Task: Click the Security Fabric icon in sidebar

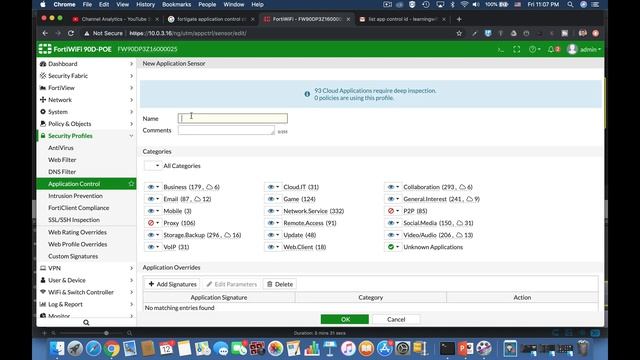Action: click(x=43, y=76)
